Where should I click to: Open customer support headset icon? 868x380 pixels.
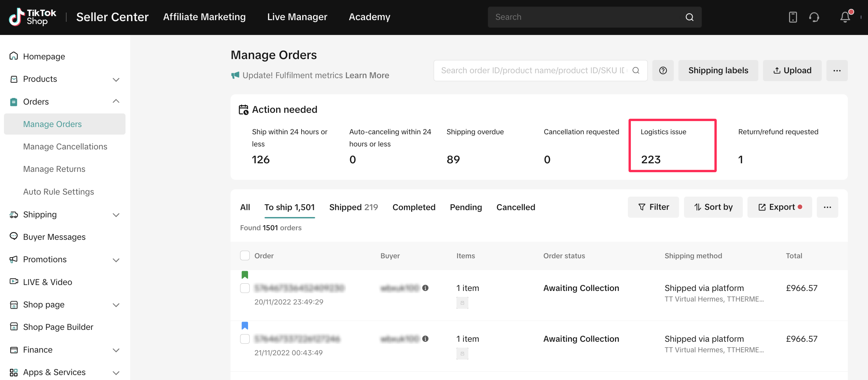tap(814, 17)
